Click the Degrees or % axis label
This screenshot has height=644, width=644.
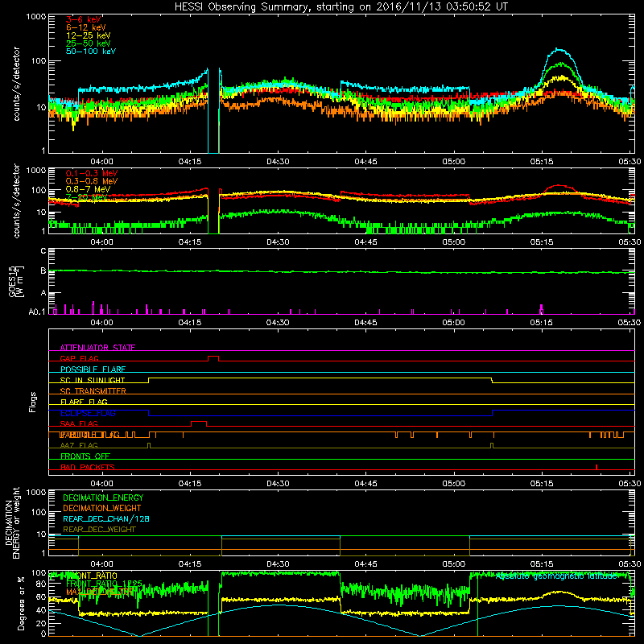click(21, 603)
